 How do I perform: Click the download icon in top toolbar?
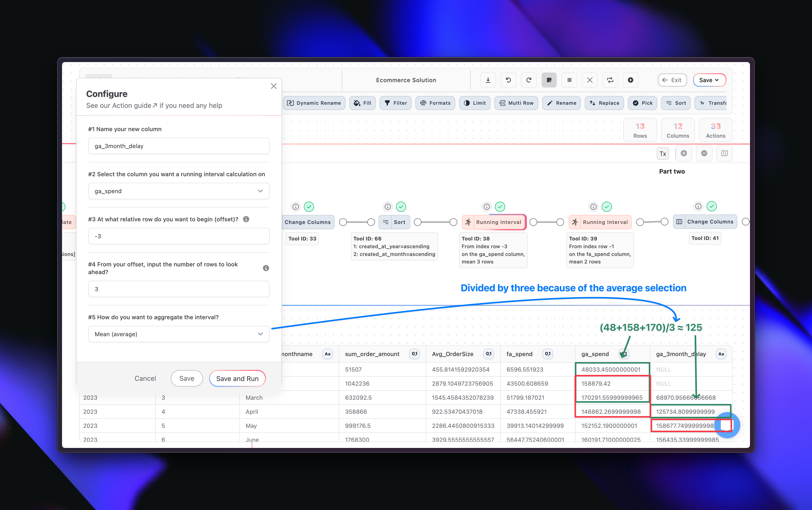coord(488,80)
